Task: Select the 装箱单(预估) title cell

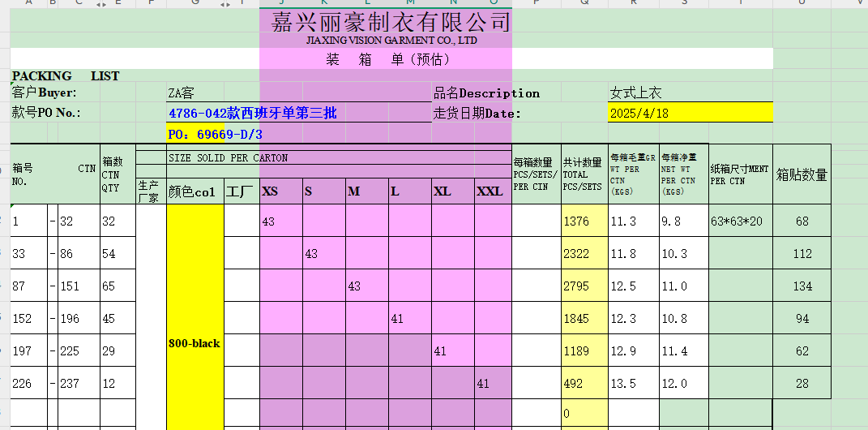Action: (x=387, y=59)
